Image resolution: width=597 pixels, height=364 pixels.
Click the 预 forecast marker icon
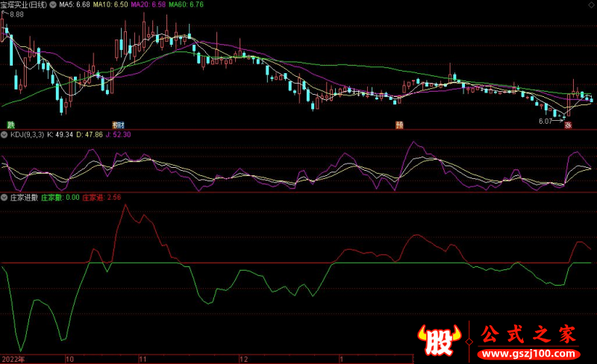[x=399, y=125]
